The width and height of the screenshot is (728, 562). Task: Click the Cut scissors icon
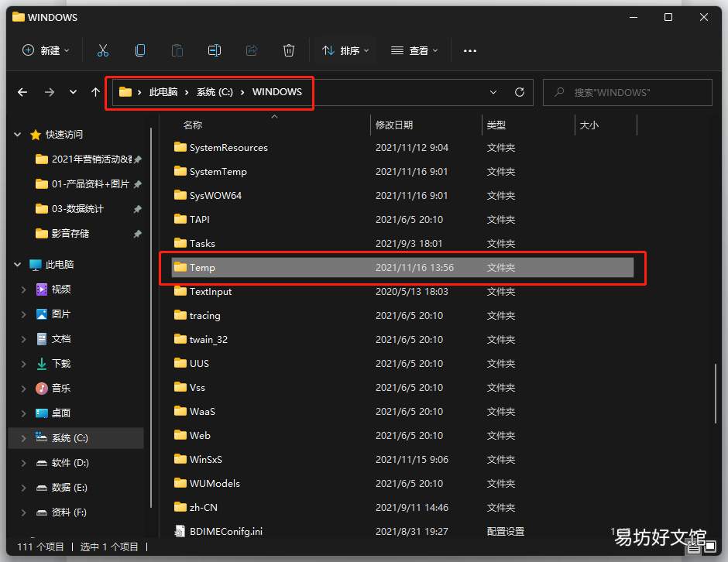pos(102,50)
